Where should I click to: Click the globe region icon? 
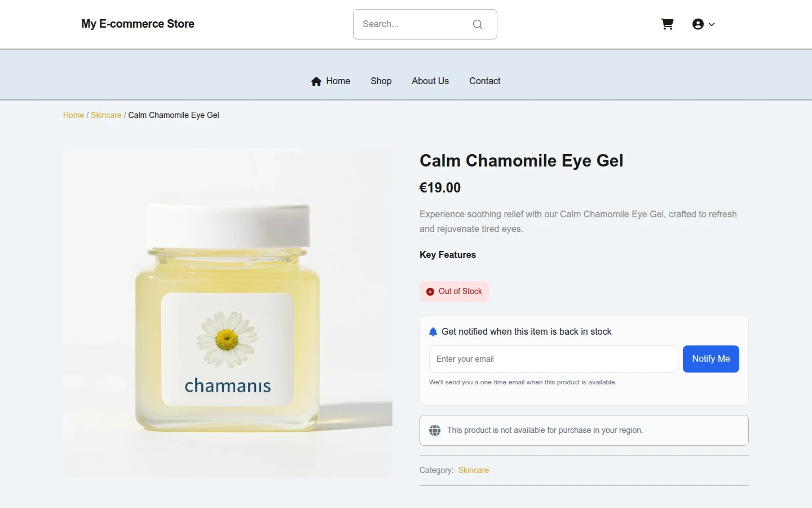435,430
